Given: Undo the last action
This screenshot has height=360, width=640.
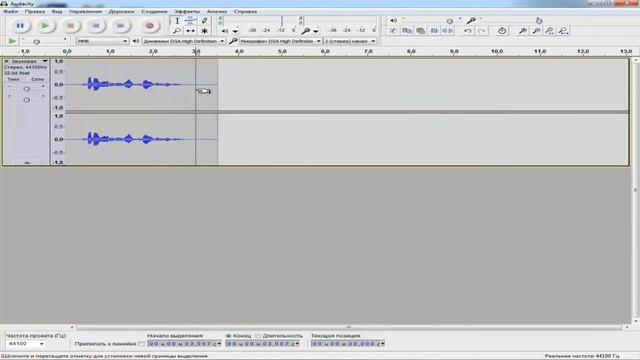Looking at the screenshot, I should (x=468, y=31).
